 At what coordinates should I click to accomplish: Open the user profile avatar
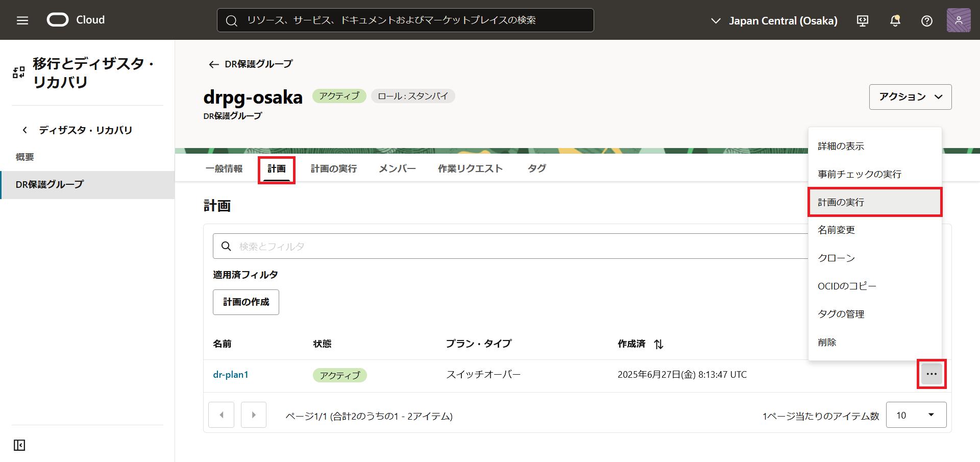[958, 20]
